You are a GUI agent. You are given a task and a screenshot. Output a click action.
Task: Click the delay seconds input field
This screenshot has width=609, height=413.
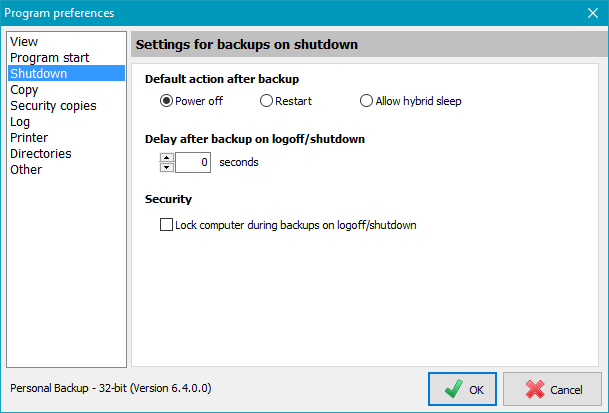pyautogui.click(x=193, y=162)
